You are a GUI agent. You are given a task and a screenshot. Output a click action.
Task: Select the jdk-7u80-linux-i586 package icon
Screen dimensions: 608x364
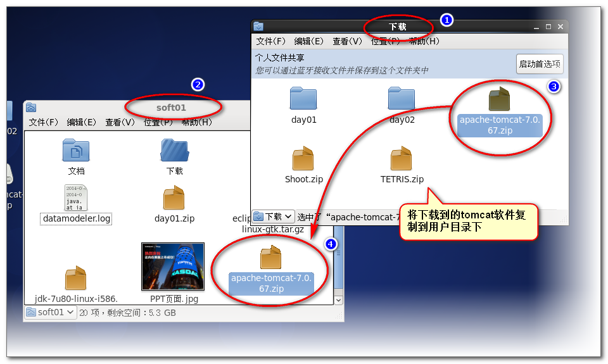click(76, 279)
